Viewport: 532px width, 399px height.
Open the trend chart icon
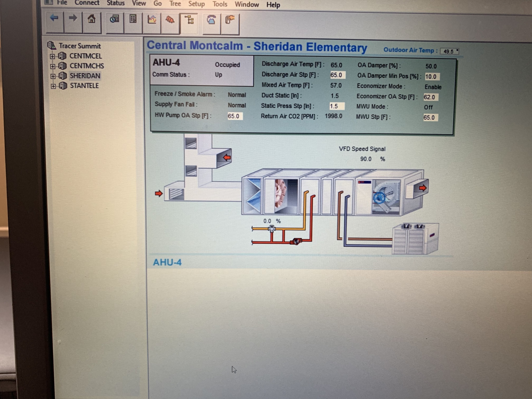(x=152, y=20)
